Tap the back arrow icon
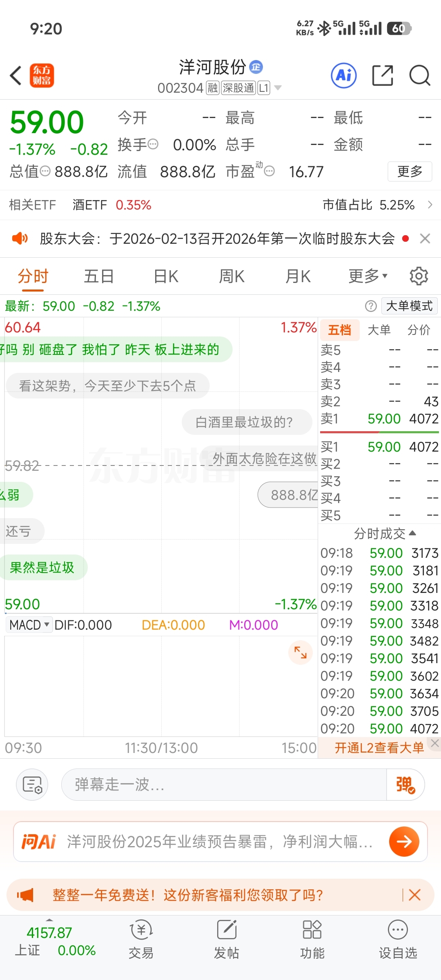Image resolution: width=441 pixels, height=980 pixels. [16, 76]
